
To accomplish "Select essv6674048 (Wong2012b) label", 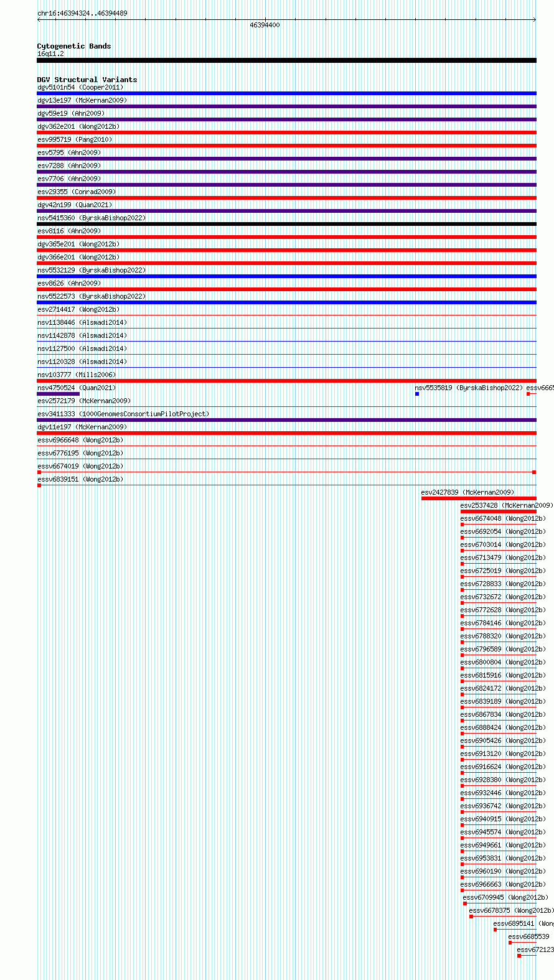I will click(x=503, y=518).
